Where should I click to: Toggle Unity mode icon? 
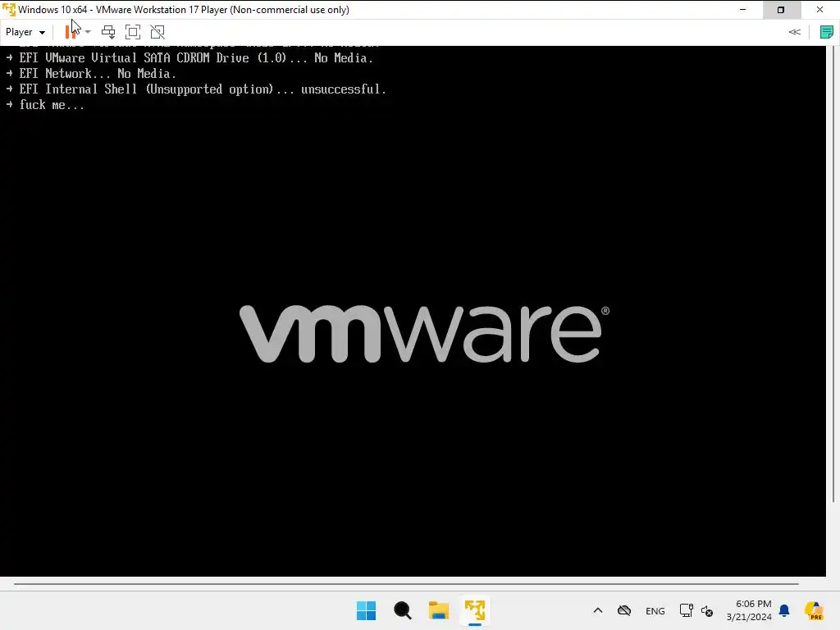coord(157,32)
